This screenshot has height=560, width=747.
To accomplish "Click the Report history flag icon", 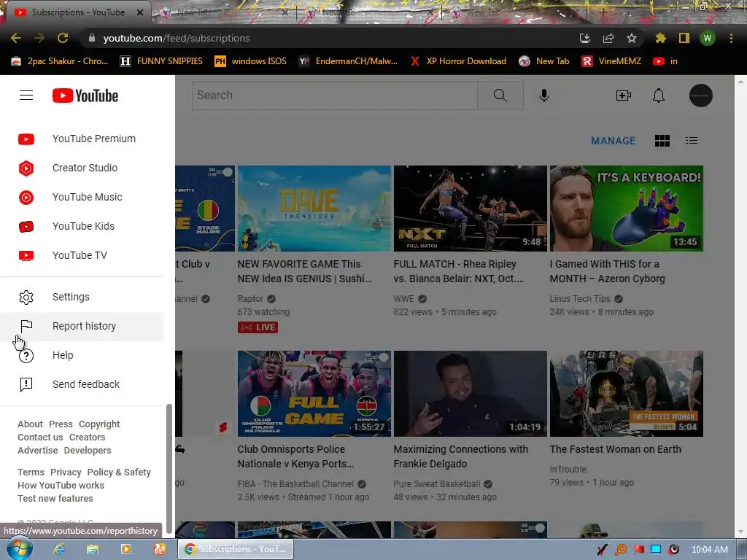I will coord(26,326).
